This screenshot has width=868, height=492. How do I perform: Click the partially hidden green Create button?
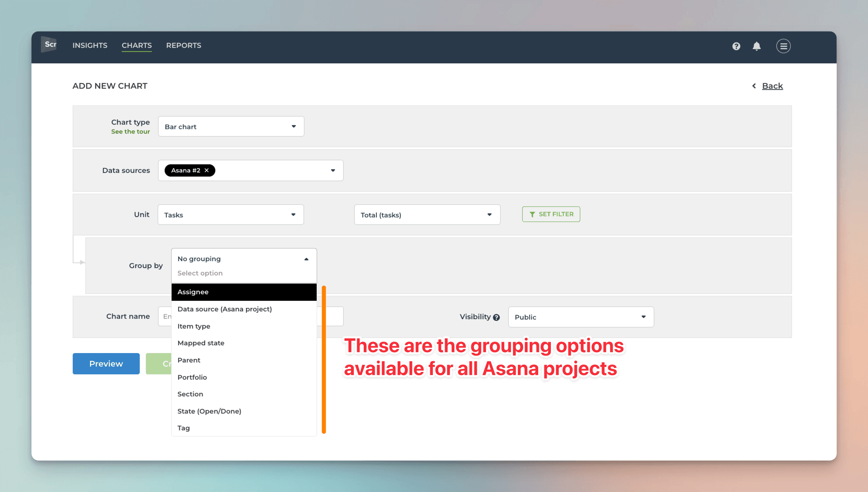(x=159, y=364)
